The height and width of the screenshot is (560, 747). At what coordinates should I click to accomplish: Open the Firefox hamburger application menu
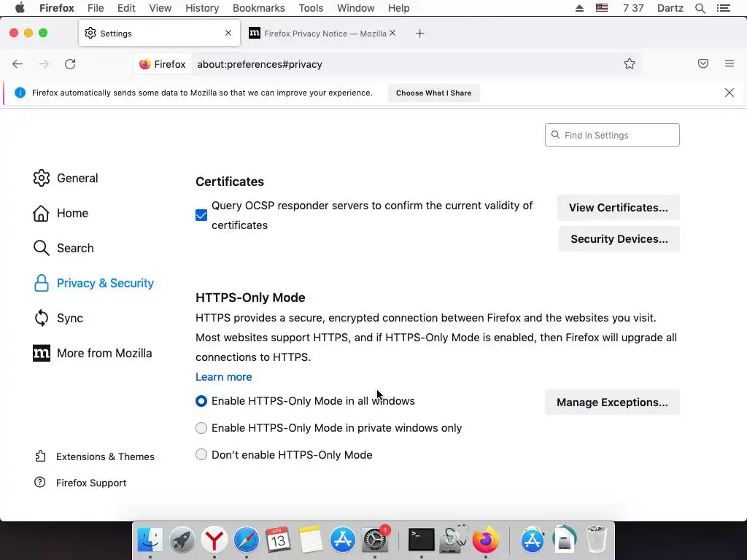point(729,63)
